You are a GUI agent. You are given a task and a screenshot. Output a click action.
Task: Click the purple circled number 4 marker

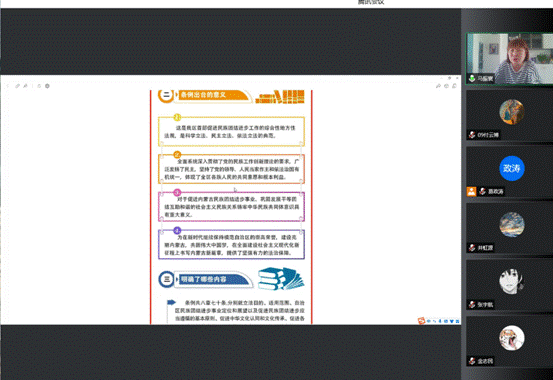tap(177, 230)
